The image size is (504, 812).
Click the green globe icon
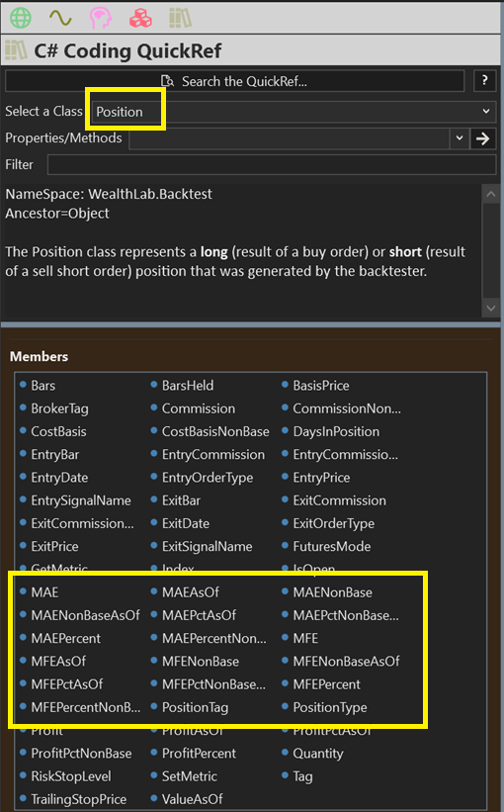click(21, 18)
